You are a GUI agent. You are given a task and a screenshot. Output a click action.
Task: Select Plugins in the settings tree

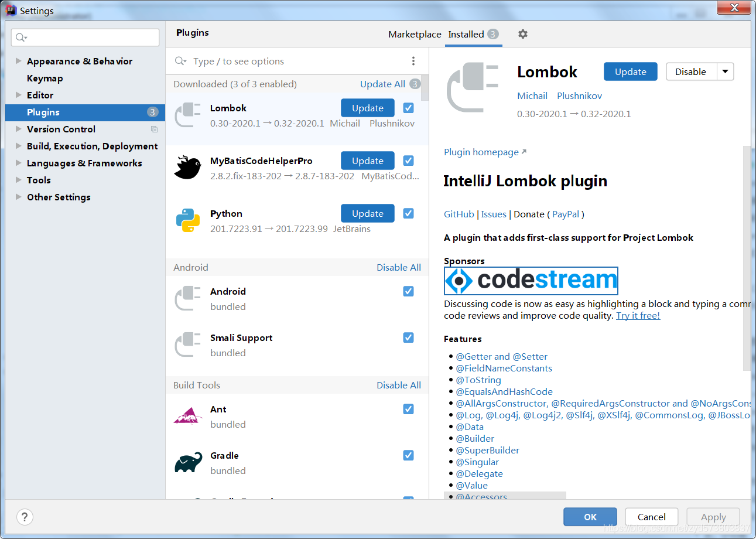(85, 112)
